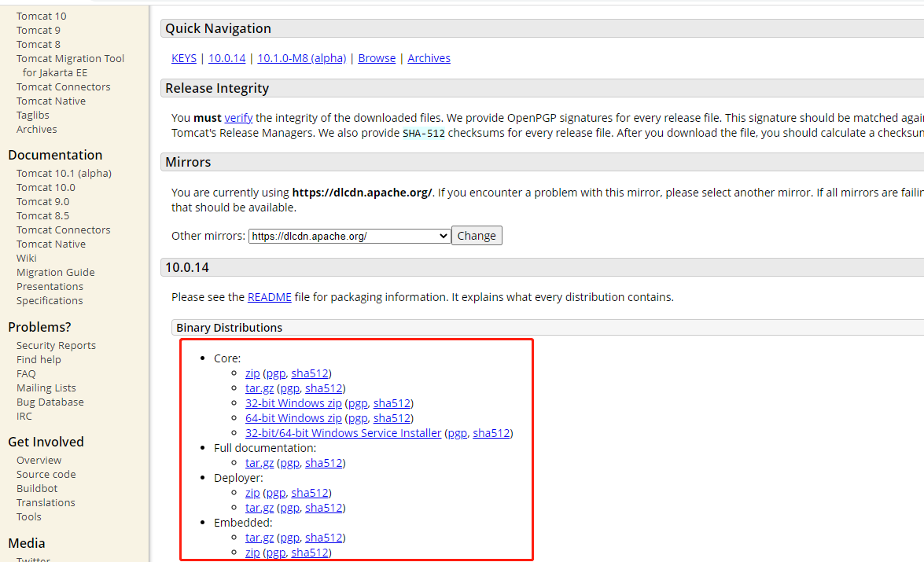Open the Other mirrors dropdown
Viewport: 924px width, 562px height.
[349, 237]
